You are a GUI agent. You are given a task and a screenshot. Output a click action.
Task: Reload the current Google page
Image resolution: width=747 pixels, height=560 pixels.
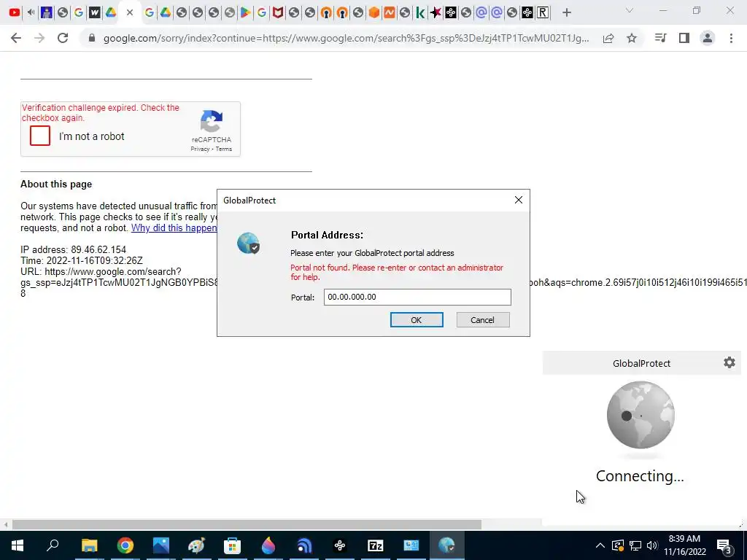63,38
